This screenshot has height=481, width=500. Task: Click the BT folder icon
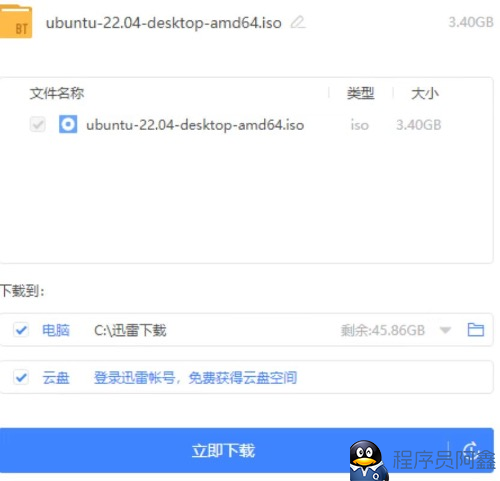point(16,22)
